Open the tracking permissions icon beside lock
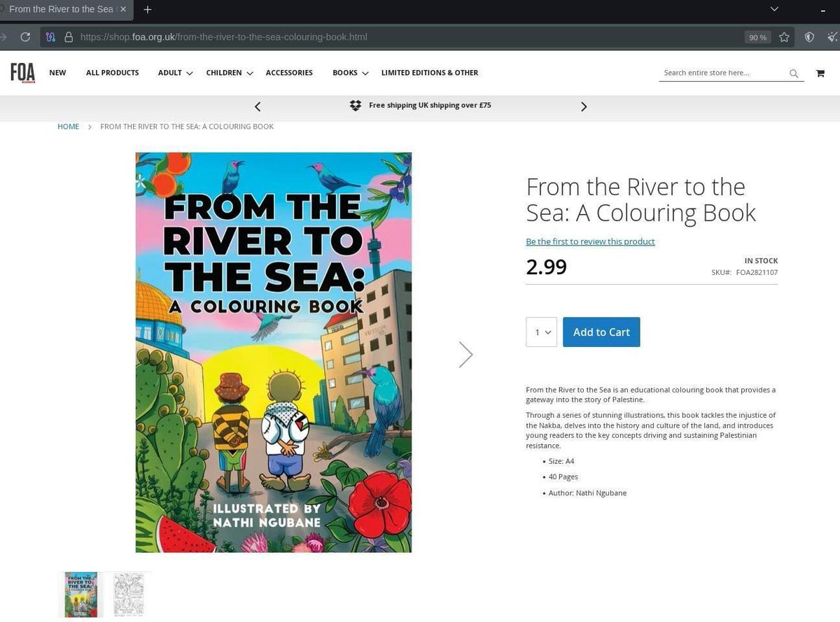The width and height of the screenshot is (840, 622). [x=50, y=37]
